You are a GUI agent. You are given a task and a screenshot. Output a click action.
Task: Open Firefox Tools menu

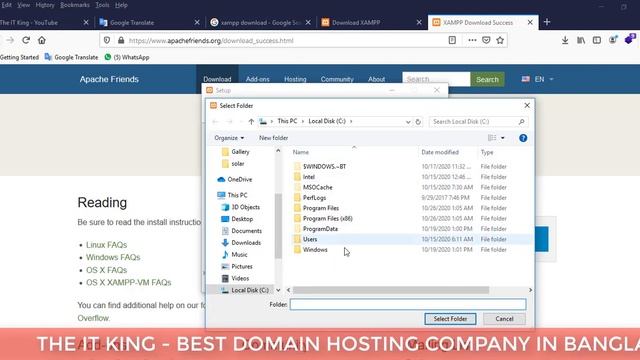(x=102, y=5)
